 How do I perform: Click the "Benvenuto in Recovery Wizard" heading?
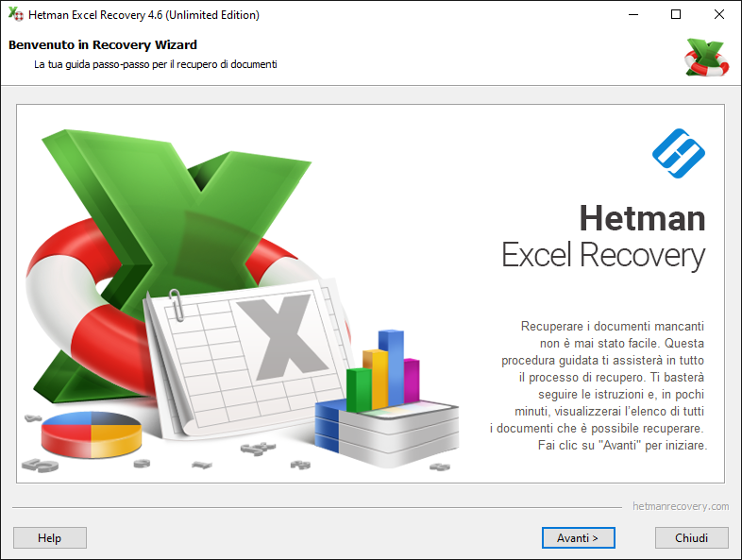(103, 45)
